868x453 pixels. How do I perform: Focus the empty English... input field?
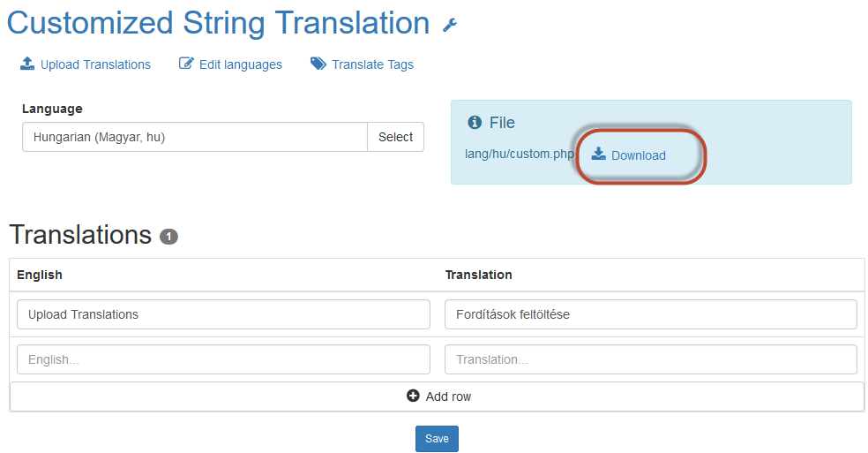click(x=223, y=359)
